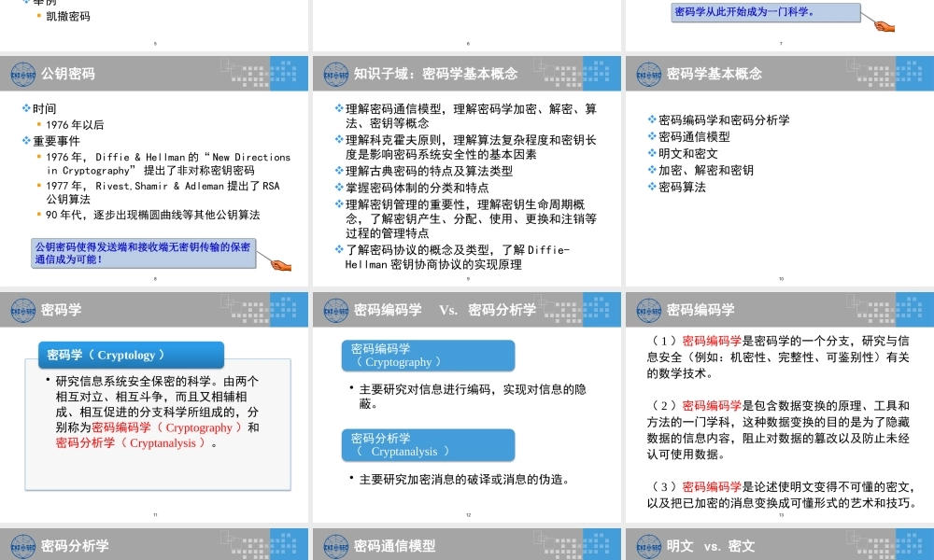Select the blue 密码分析学（Cryptanalysis）box
The image size is (934, 560).
coord(428,445)
